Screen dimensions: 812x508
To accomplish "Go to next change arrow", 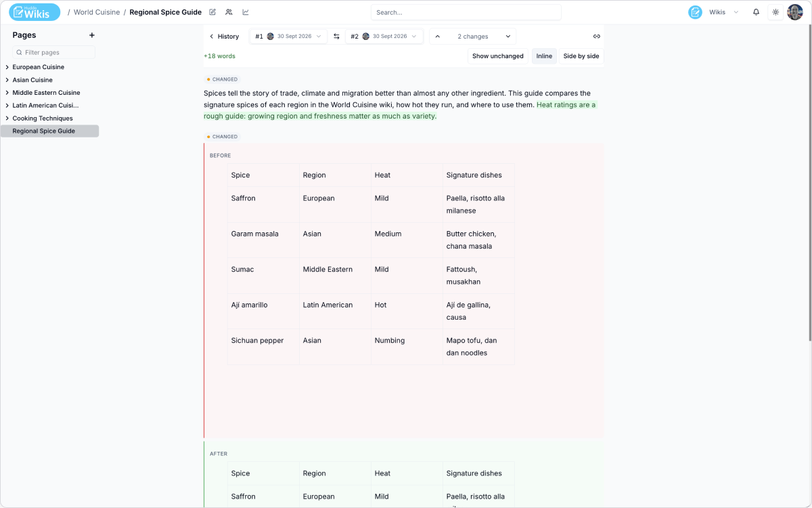I will [x=507, y=37].
